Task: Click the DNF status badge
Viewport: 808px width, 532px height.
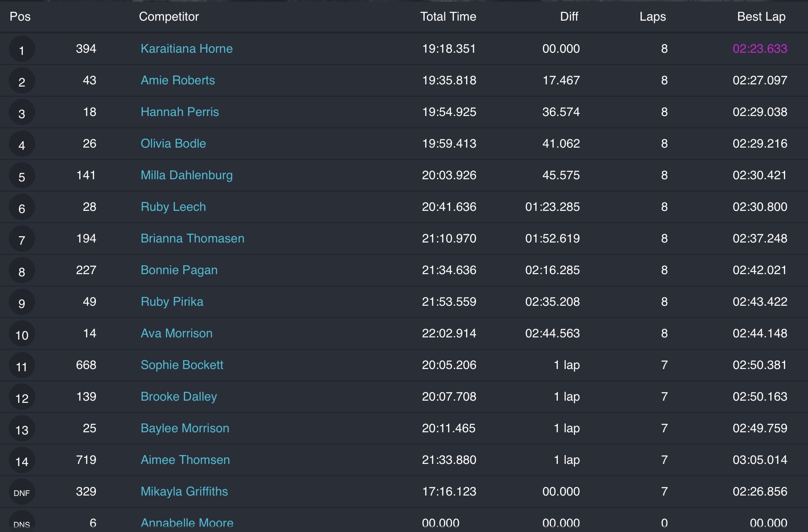Action: pos(22,492)
